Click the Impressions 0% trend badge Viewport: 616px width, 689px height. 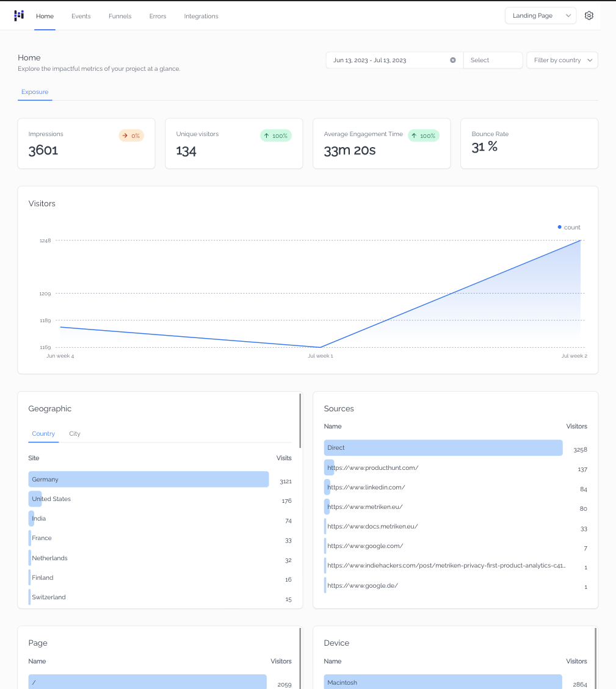(x=131, y=135)
